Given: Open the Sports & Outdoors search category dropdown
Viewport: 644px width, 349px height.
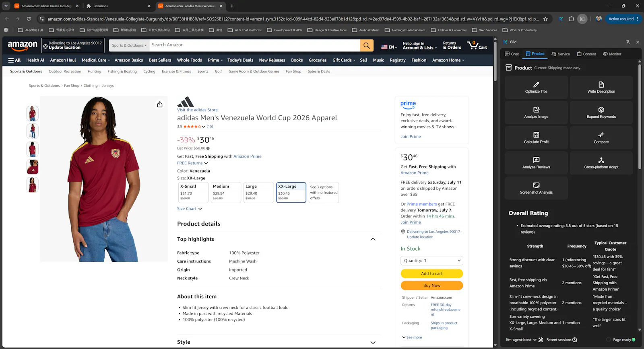Looking at the screenshot, I should coord(129,45).
